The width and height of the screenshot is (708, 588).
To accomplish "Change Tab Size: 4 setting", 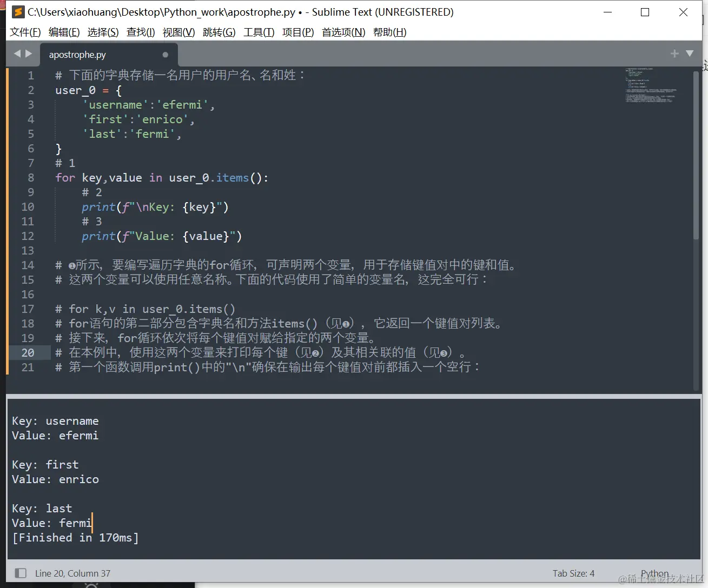I will click(x=573, y=573).
